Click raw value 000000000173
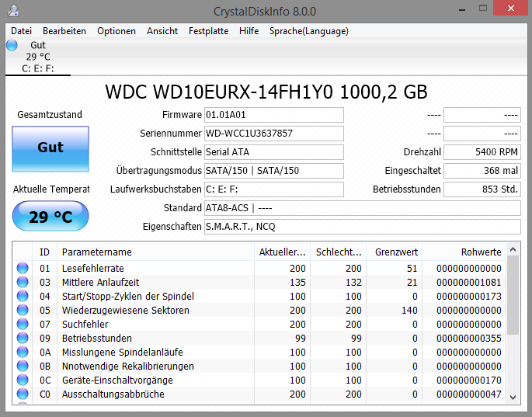Screen dimensions: 532x417 (469, 296)
